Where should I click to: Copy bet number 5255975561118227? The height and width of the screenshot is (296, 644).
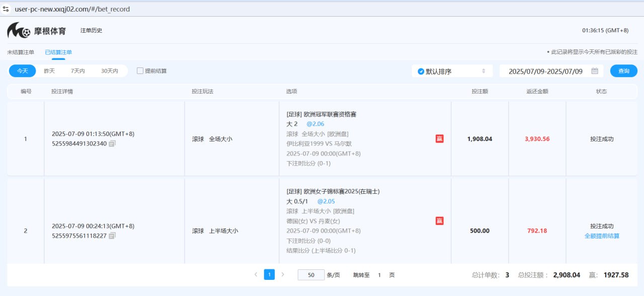[112, 236]
